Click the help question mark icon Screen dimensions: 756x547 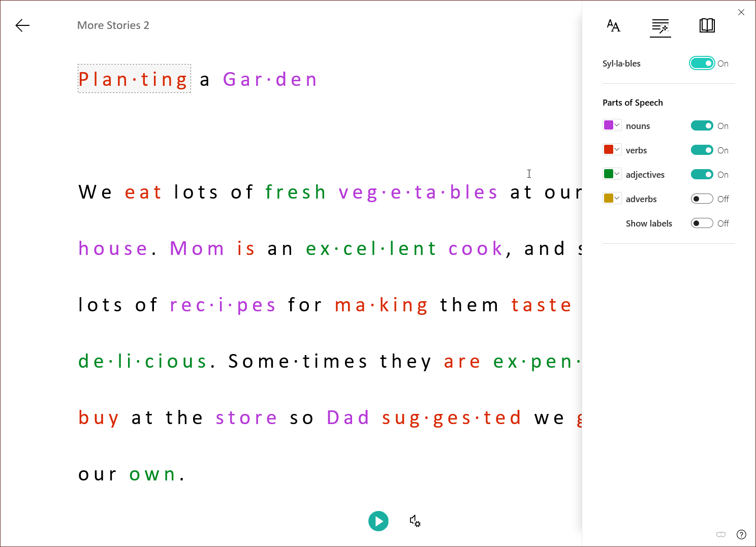[741, 534]
